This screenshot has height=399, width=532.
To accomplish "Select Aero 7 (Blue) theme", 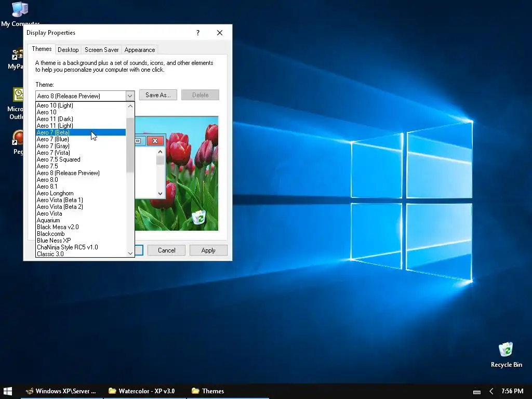I will click(81, 139).
